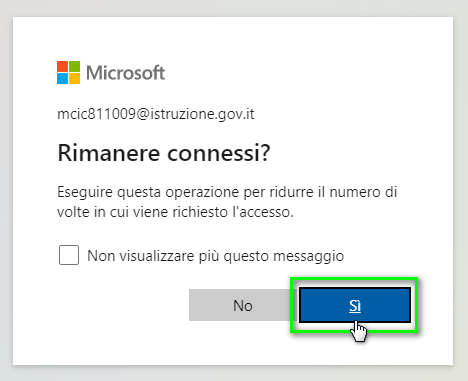The height and width of the screenshot is (381, 468).
Task: Click the 'Rimanere connessi?' heading
Action: pos(164,153)
